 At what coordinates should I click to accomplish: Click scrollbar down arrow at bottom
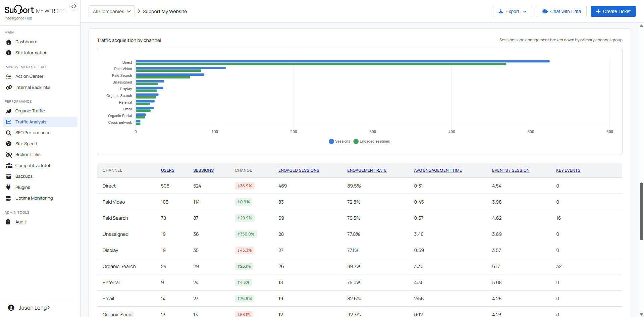[641, 315]
